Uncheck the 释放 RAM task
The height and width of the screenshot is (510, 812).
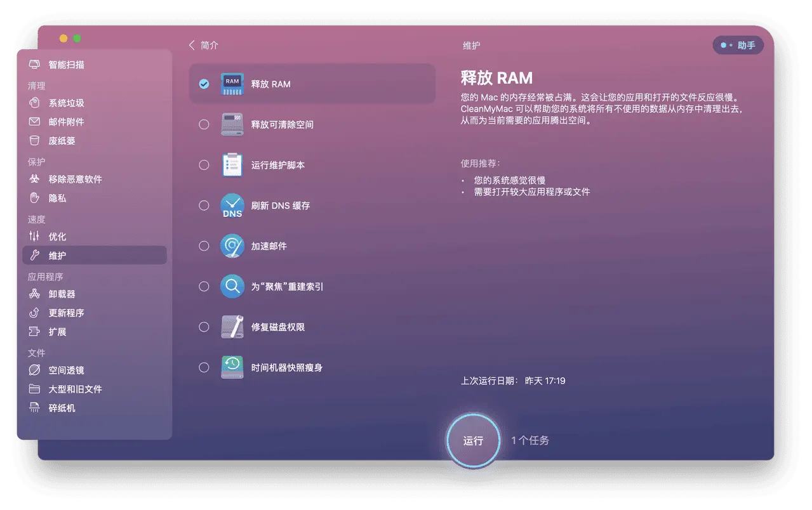point(204,83)
